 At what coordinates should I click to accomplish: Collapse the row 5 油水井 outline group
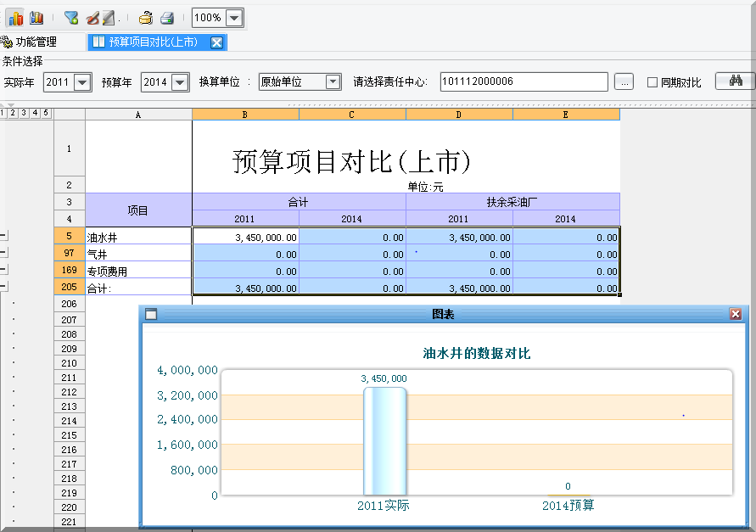pos(4,236)
